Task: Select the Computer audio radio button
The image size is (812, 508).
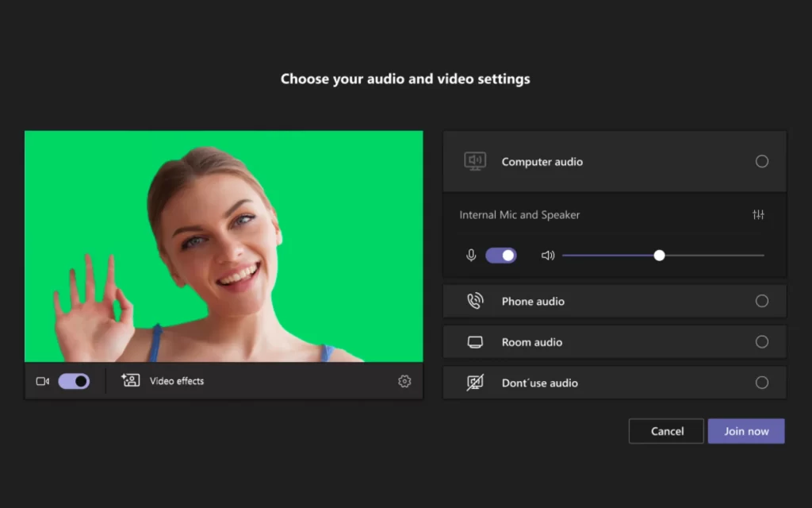Action: pos(762,161)
